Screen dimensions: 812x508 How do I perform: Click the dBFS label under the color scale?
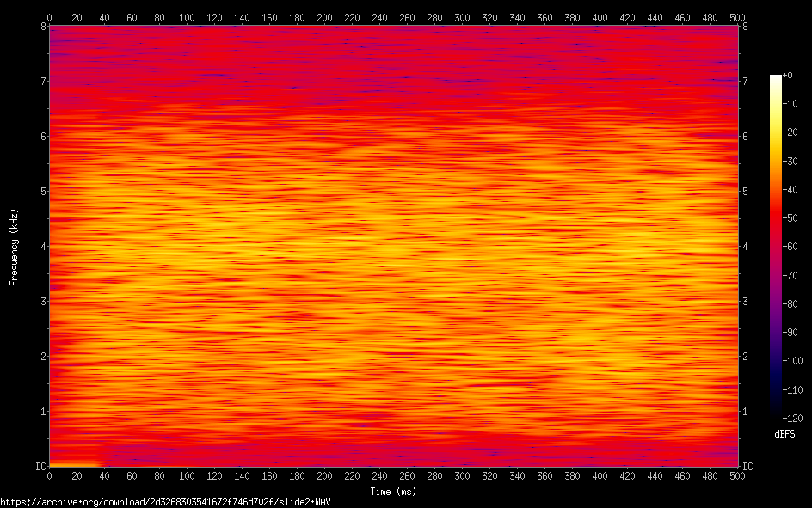pyautogui.click(x=784, y=434)
